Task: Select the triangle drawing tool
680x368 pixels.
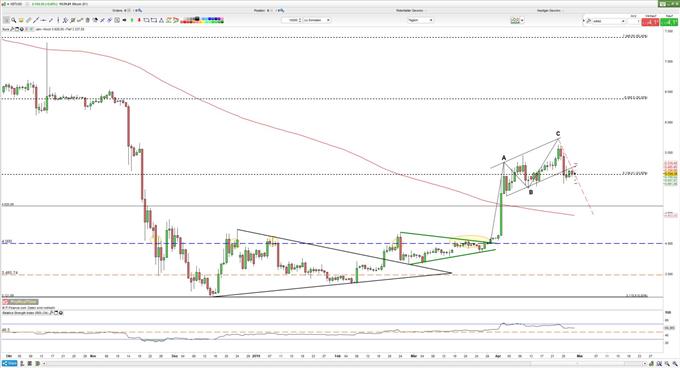Action: point(161,20)
